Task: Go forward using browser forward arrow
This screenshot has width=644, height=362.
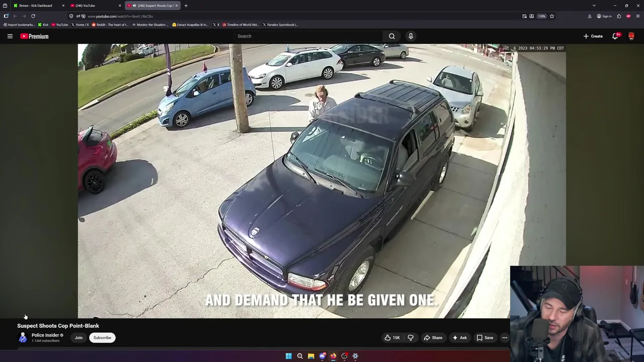Action: (24, 16)
